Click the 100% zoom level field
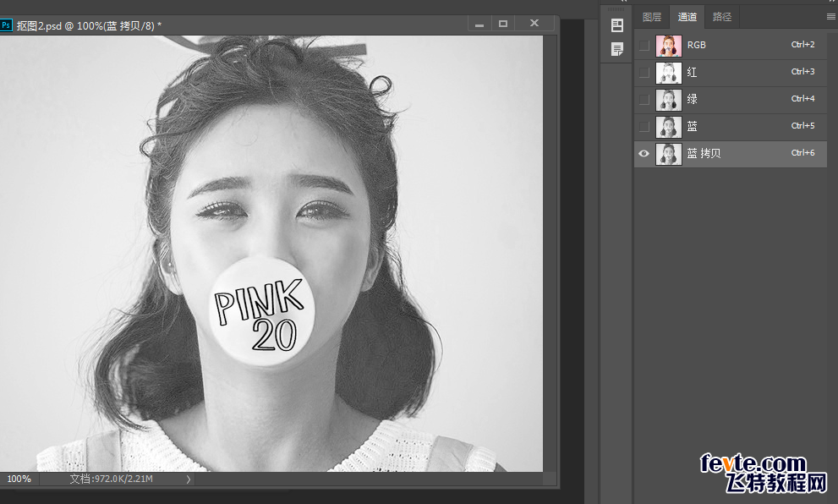Screen dimensions: 838x504 19,479
